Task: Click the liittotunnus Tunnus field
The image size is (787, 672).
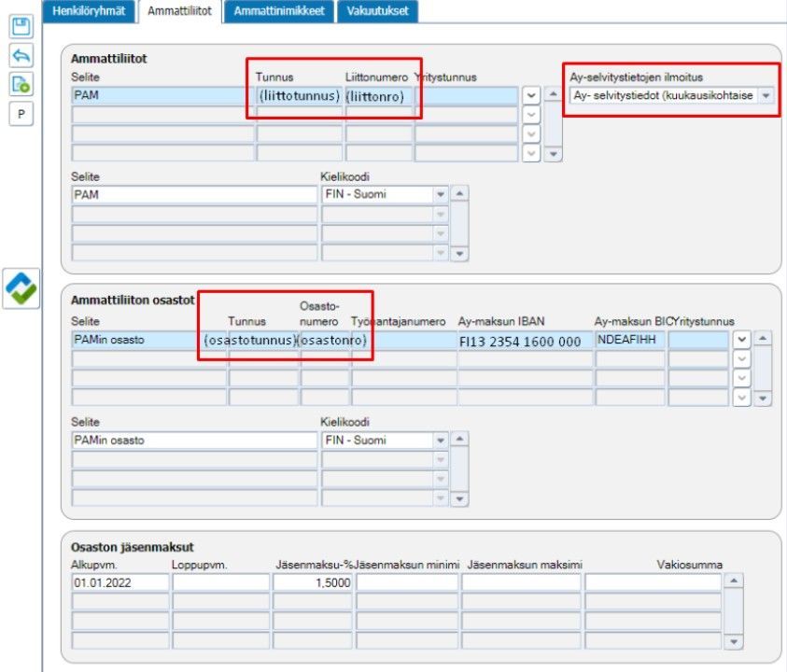Action: pos(300,95)
